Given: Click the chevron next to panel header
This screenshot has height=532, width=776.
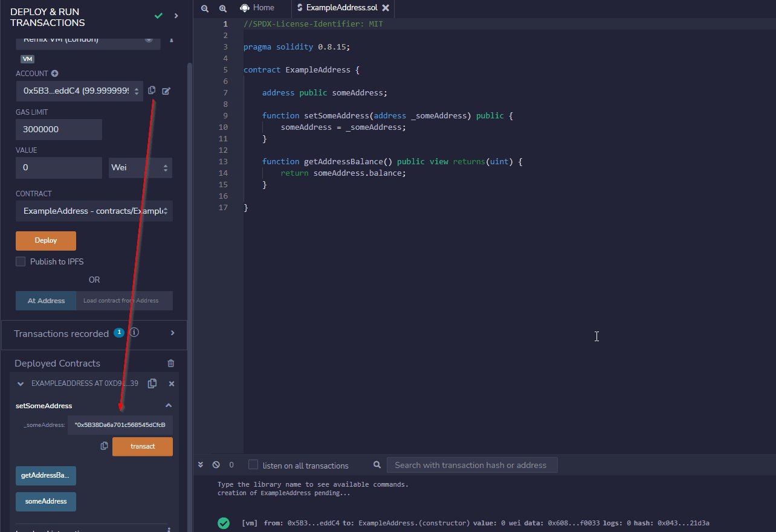Looking at the screenshot, I should pos(176,16).
